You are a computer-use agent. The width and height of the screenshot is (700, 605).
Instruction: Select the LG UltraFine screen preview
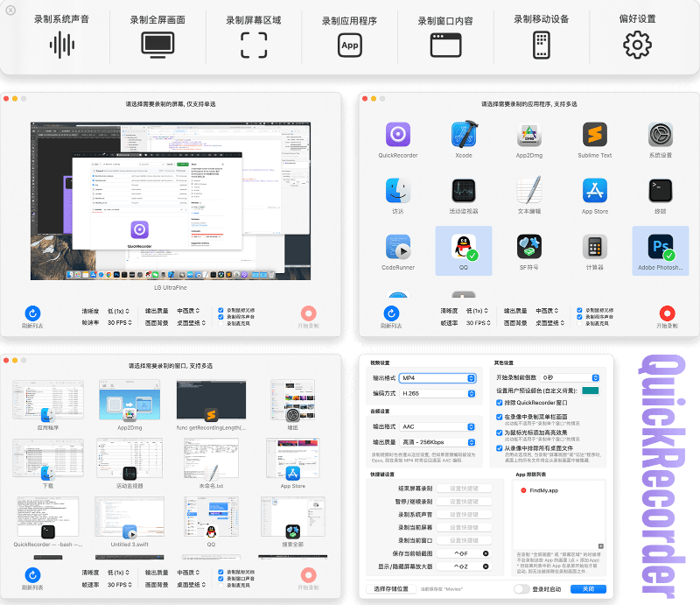click(x=171, y=201)
